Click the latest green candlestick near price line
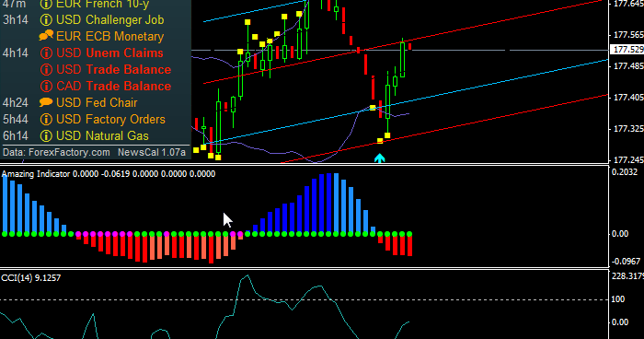 pos(403,58)
